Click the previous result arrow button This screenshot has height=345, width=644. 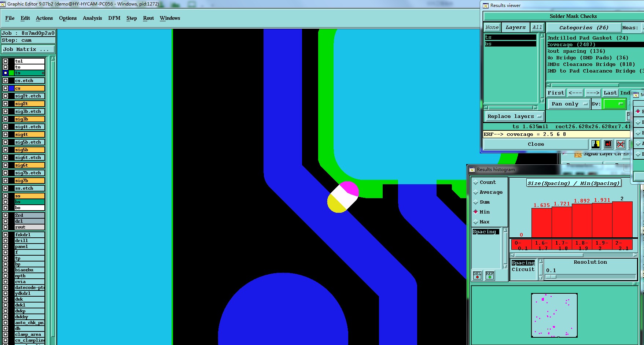pyautogui.click(x=575, y=93)
